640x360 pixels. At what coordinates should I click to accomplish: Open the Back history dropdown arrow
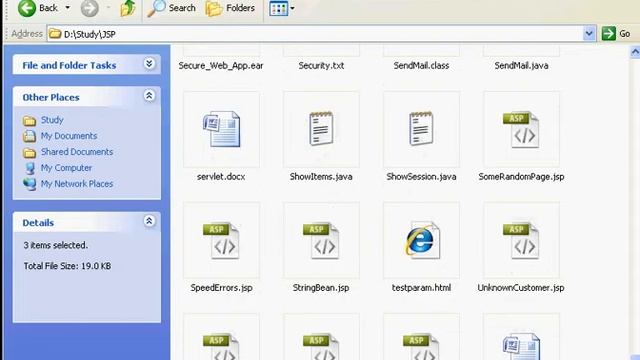coord(68,8)
